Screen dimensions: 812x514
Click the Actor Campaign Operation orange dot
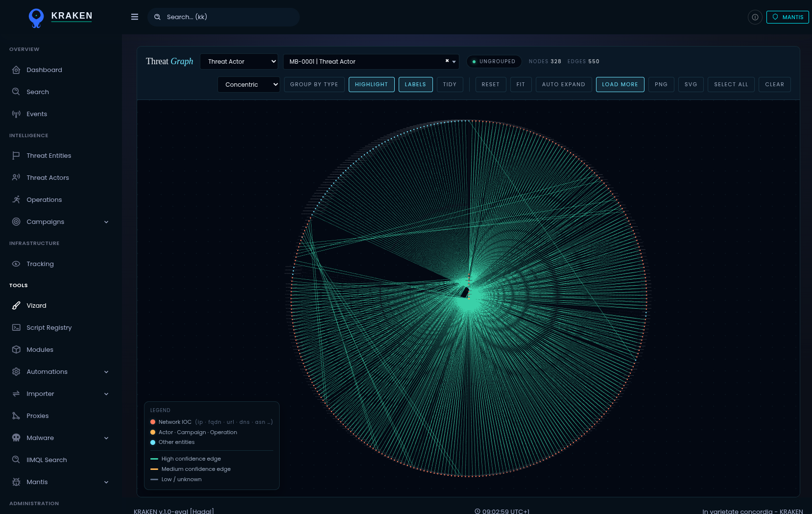[153, 432]
